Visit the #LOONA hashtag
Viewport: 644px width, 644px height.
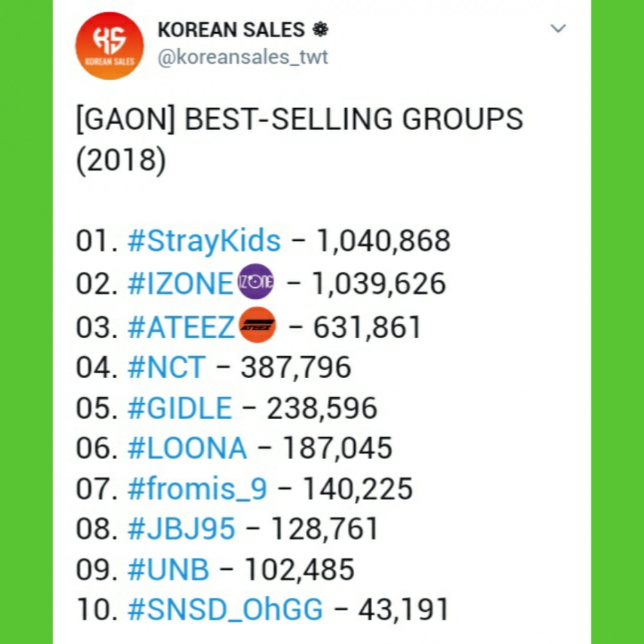[187, 449]
